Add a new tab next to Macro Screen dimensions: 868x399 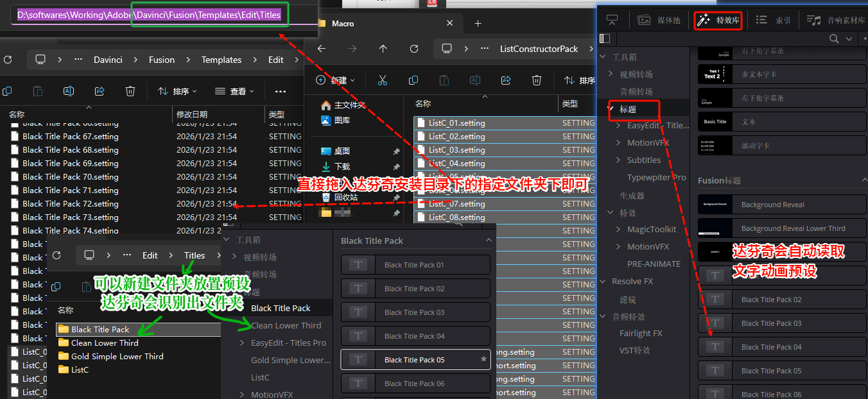click(x=478, y=24)
